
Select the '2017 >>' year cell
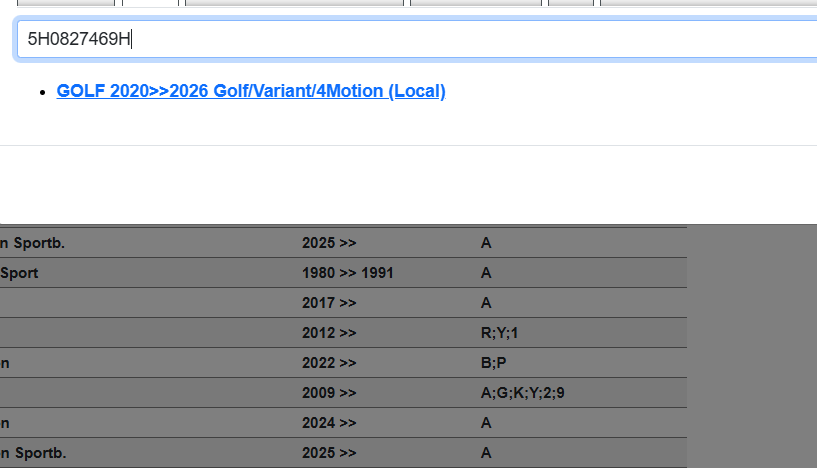329,303
